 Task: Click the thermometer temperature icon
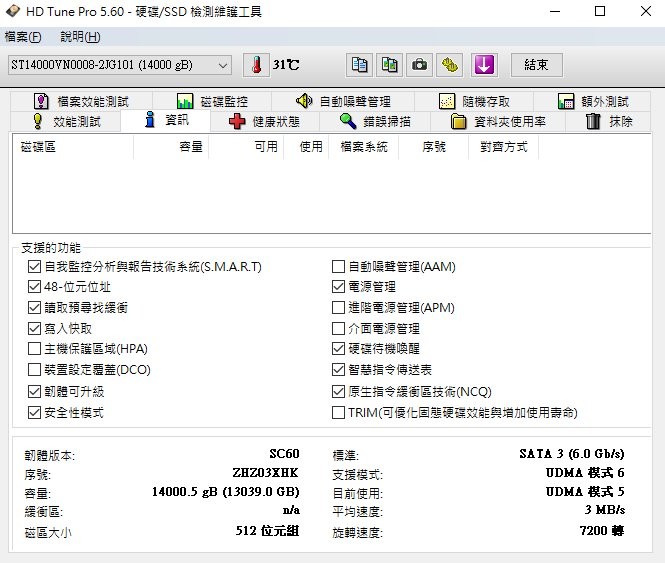(x=256, y=65)
